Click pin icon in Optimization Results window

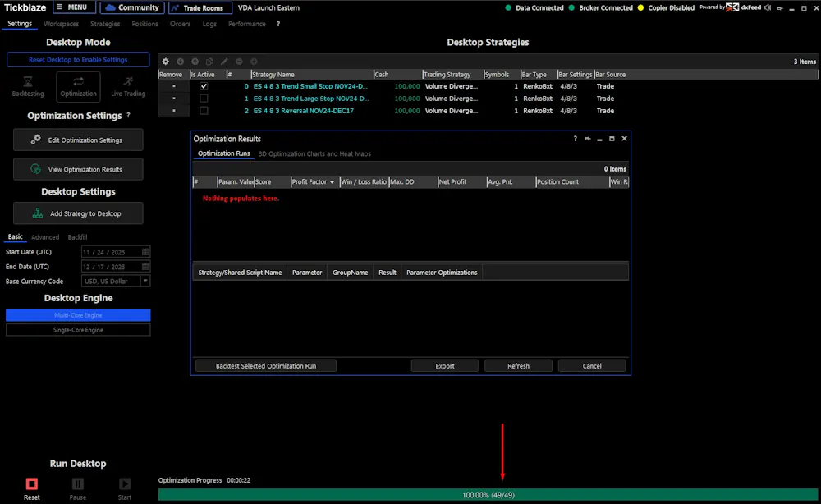pyautogui.click(x=588, y=139)
